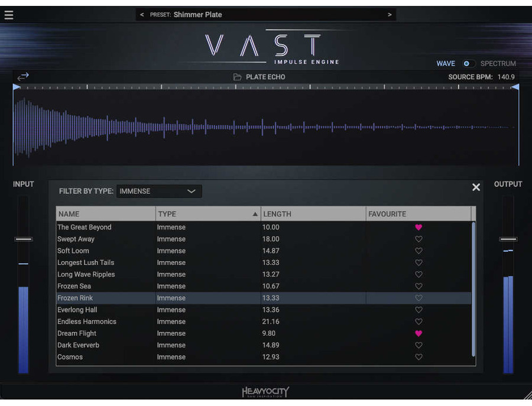Click the Shimmer Plate preset name
This screenshot has width=532, height=406.
[197, 15]
